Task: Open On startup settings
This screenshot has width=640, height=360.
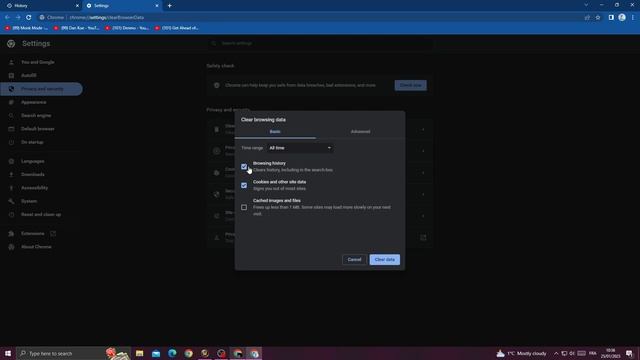Action: 32,142
